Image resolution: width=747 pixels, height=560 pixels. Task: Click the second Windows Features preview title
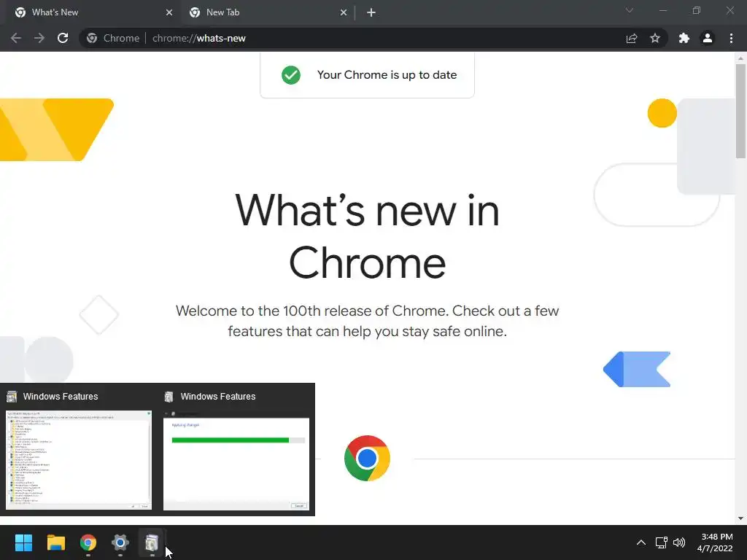click(x=217, y=396)
